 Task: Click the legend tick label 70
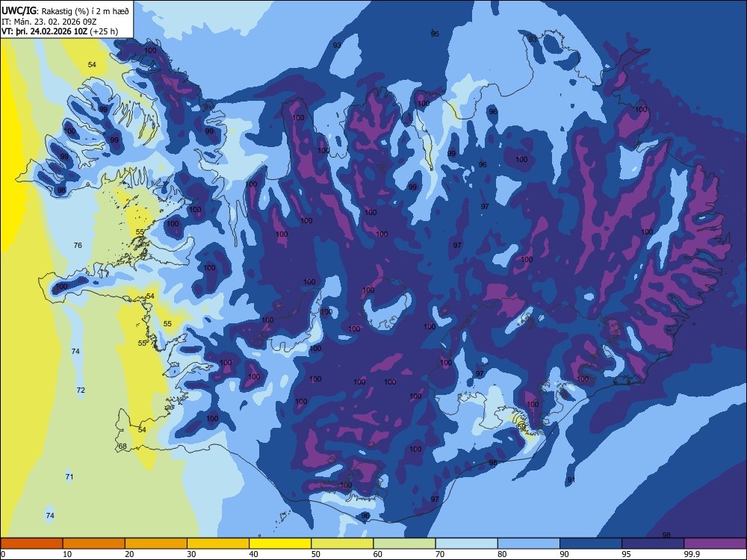point(440,554)
